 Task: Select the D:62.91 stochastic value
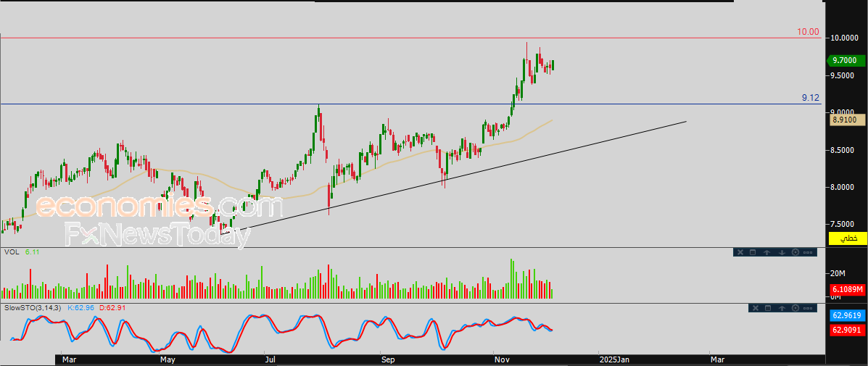[112, 307]
